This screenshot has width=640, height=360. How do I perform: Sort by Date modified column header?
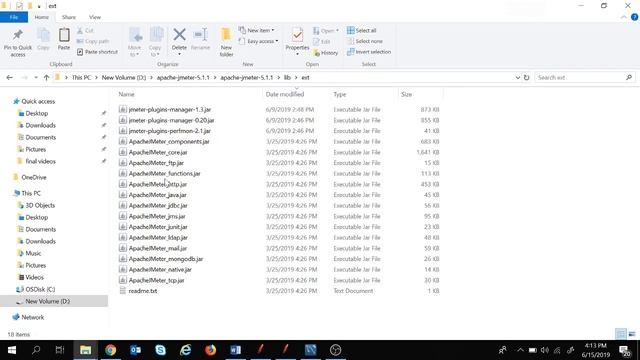click(x=285, y=94)
